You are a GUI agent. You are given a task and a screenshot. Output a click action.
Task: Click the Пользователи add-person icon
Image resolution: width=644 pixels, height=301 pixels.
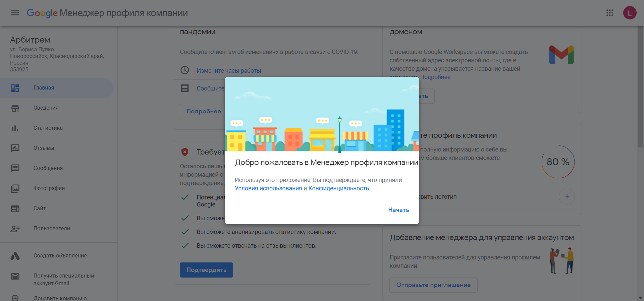15,229
